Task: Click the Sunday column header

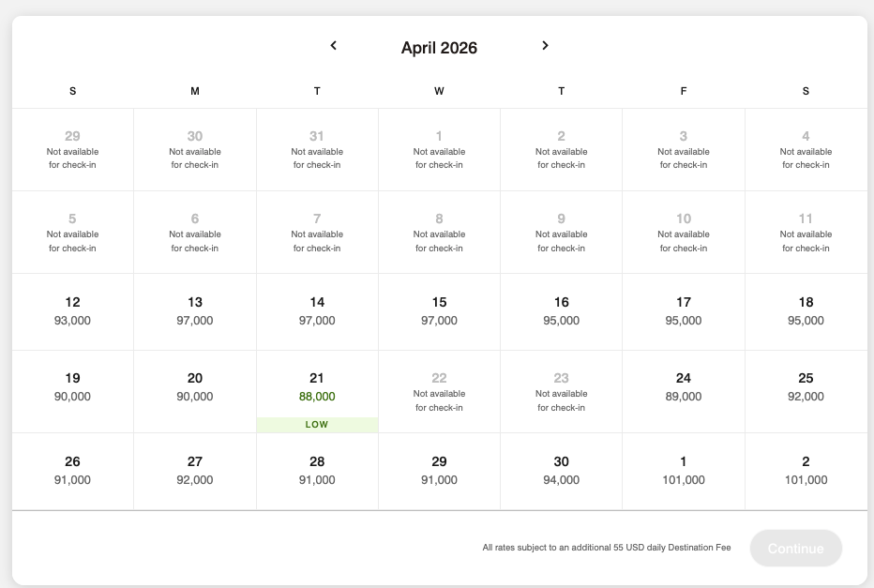Action: (x=72, y=91)
